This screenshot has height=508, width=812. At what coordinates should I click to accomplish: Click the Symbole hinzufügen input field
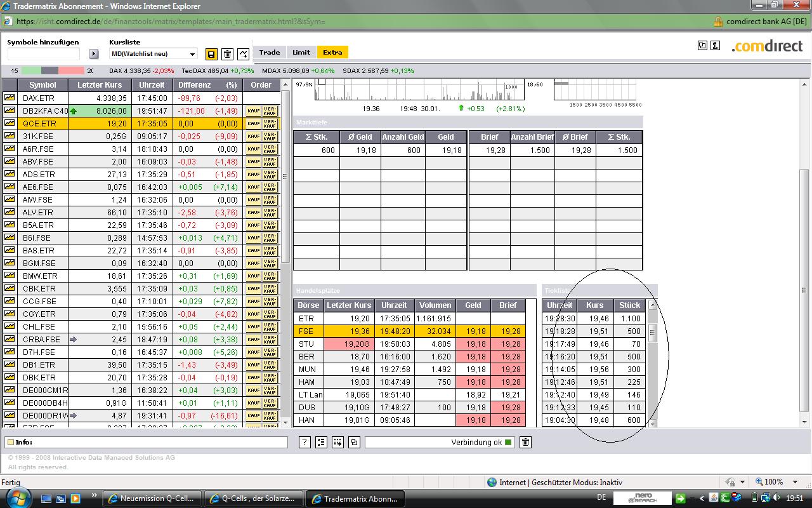pyautogui.click(x=44, y=54)
